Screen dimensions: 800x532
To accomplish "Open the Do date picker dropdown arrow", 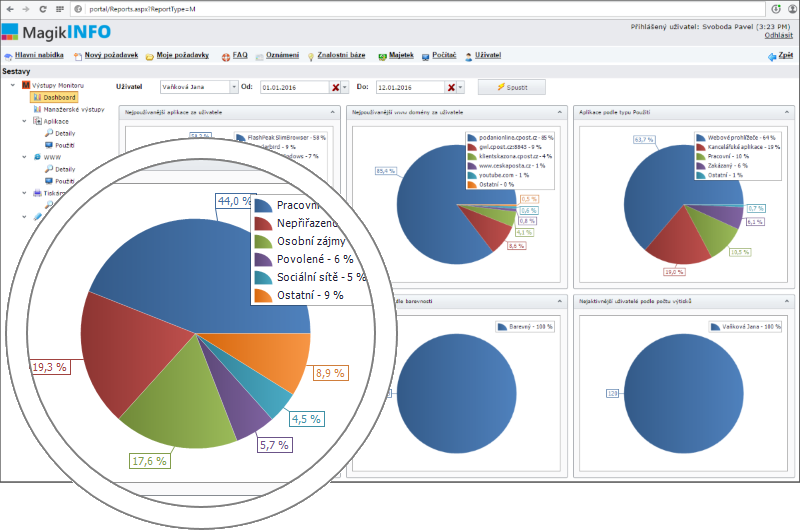I will 461,88.
